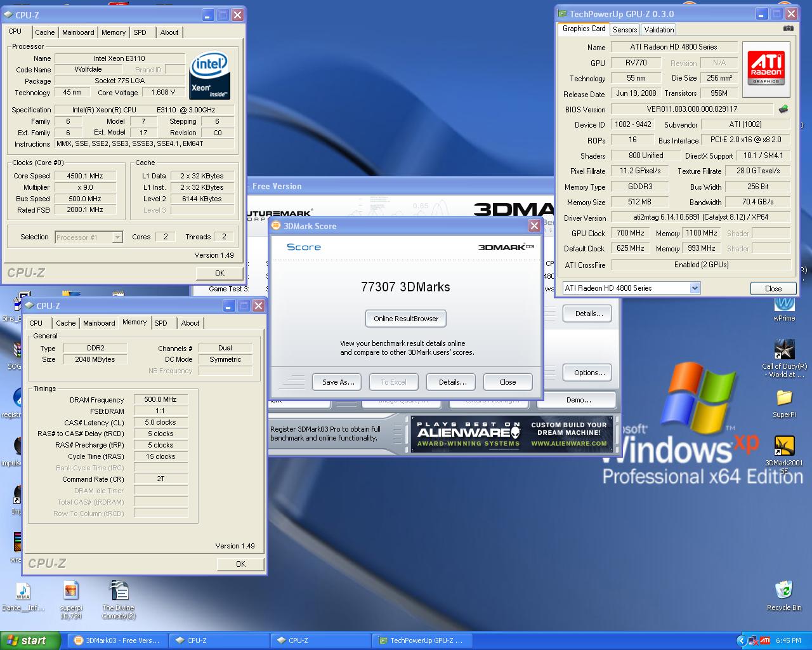Image resolution: width=812 pixels, height=650 pixels.
Task: Open the Recycle Bin
Action: pyautogui.click(x=784, y=595)
